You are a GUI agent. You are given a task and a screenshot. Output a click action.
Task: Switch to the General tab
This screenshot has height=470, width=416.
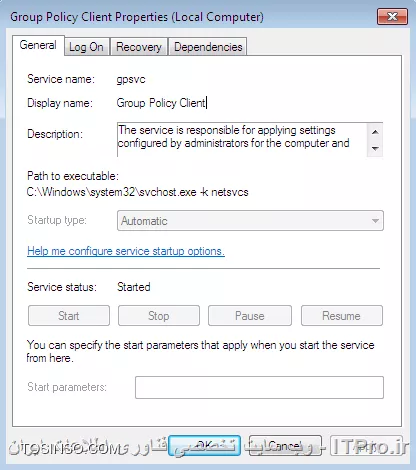(38, 45)
